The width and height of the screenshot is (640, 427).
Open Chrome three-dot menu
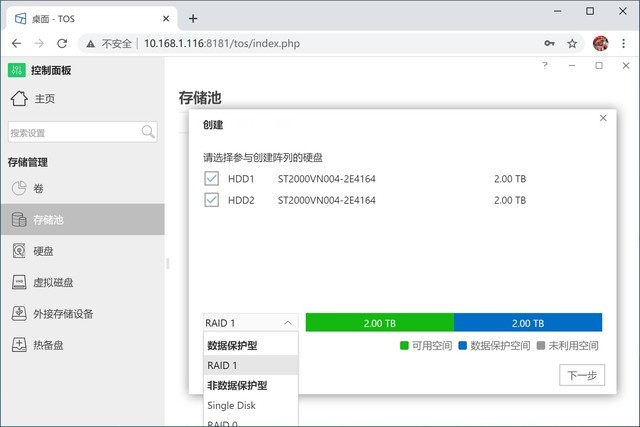coord(623,43)
